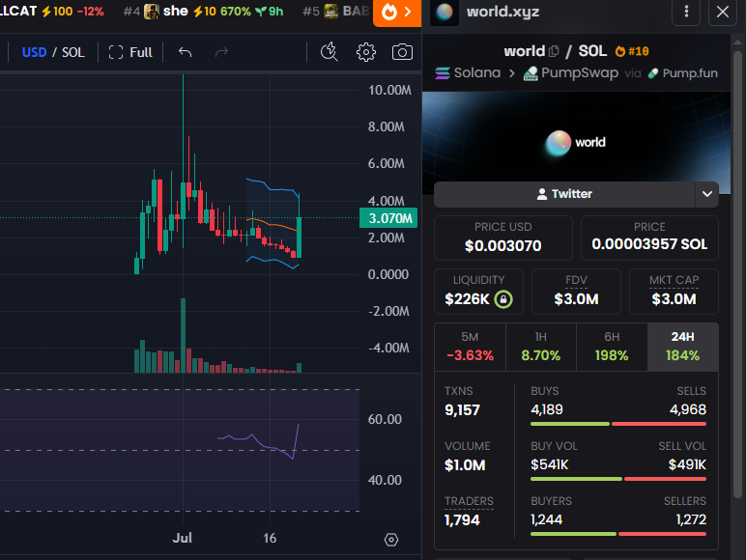746x560 pixels.
Task: Open chart settings gear
Action: tap(366, 52)
